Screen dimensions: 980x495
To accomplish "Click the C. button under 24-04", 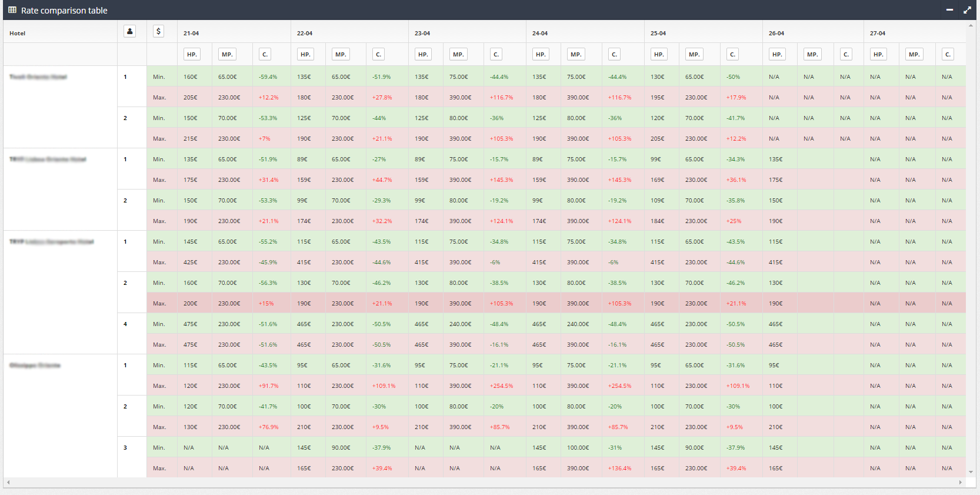I will coord(614,54).
